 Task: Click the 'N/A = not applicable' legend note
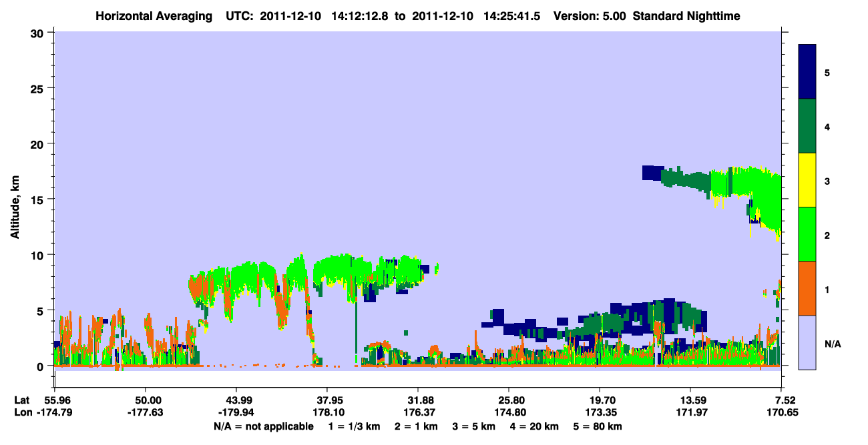[x=264, y=426]
